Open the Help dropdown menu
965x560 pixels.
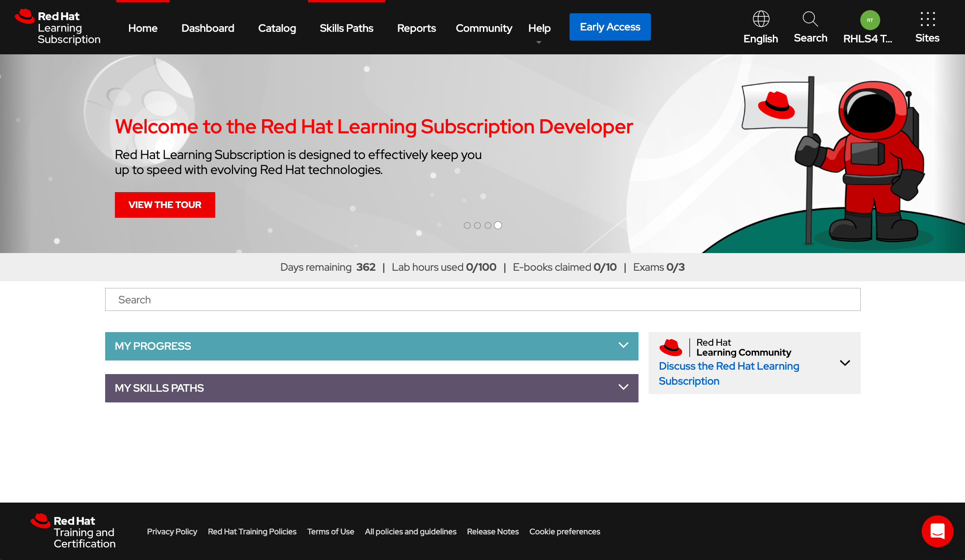[x=539, y=28]
